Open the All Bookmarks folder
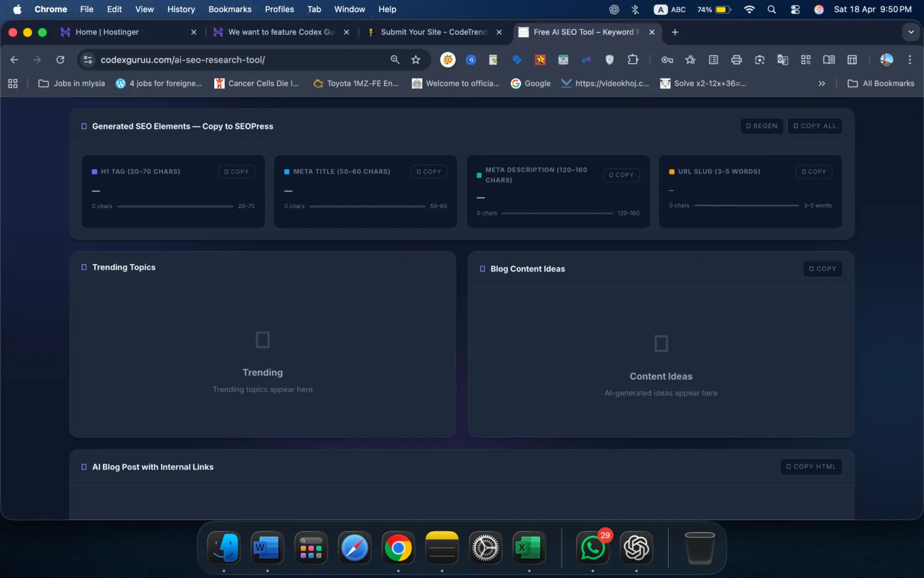This screenshot has width=924, height=578. 881,83
